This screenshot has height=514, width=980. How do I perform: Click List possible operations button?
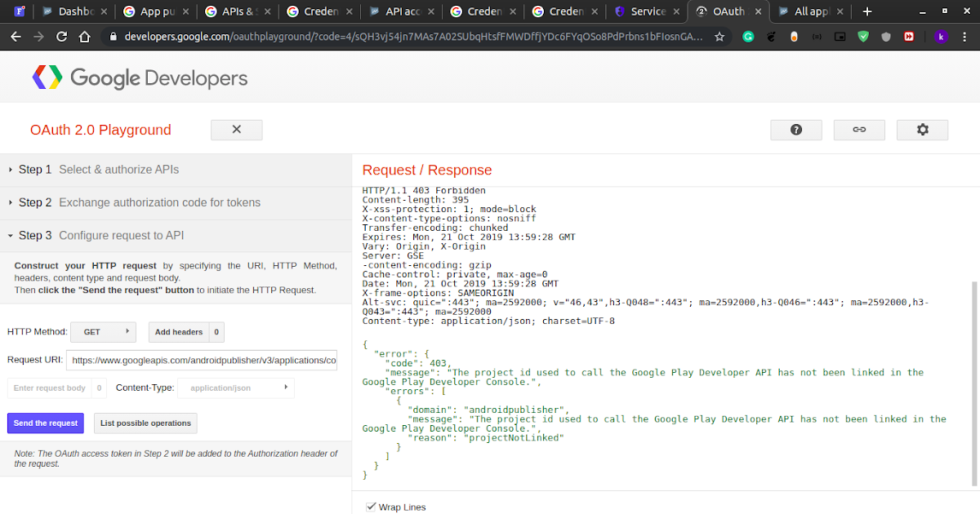[x=146, y=423]
